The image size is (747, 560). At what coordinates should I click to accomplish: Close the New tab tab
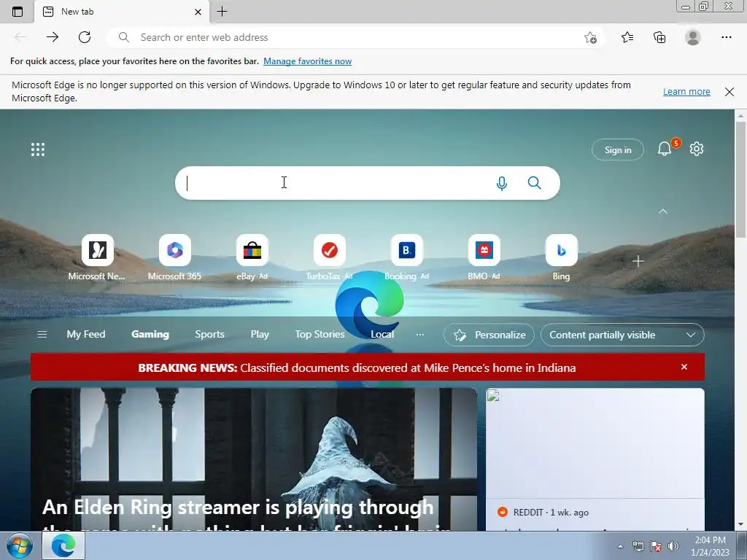click(x=198, y=12)
